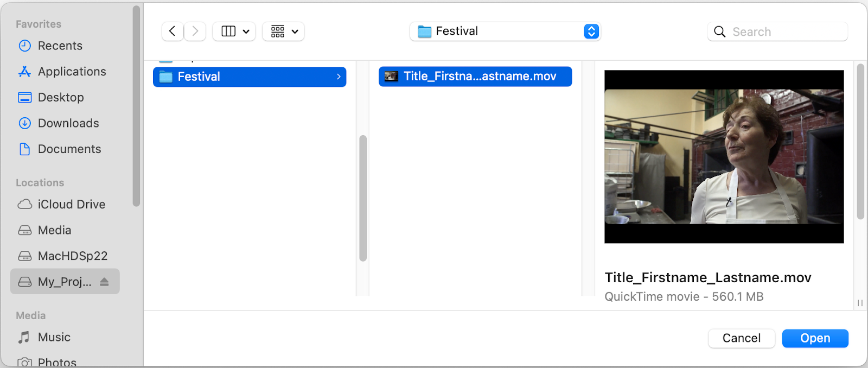
Task: Select the Festival folder row
Action: 250,77
